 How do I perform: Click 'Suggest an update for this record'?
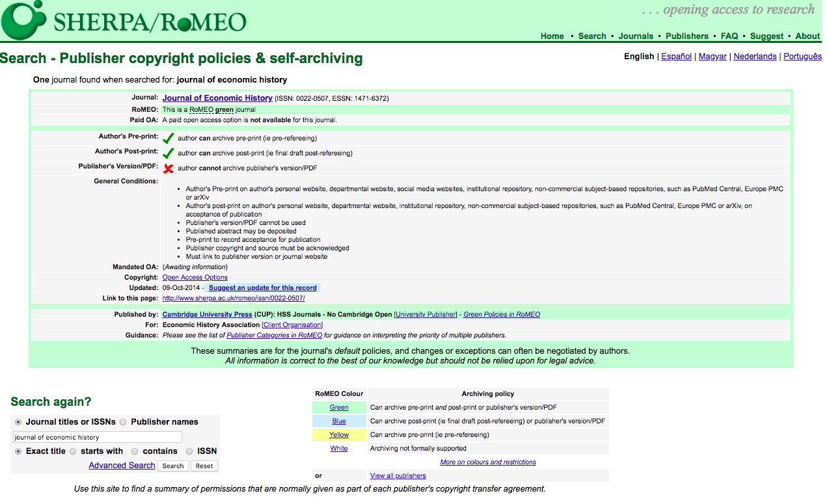pyautogui.click(x=263, y=287)
